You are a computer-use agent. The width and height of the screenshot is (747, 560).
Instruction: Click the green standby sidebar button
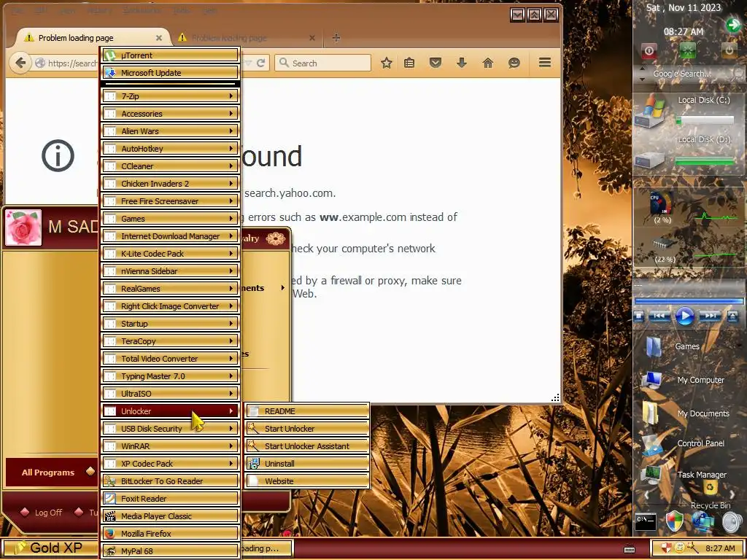click(687, 50)
